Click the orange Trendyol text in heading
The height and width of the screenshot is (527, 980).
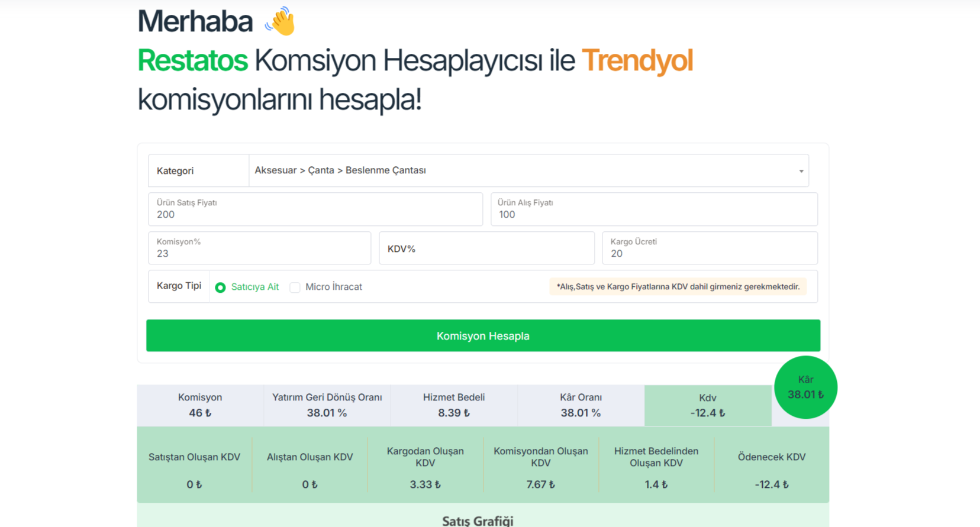pyautogui.click(x=637, y=60)
